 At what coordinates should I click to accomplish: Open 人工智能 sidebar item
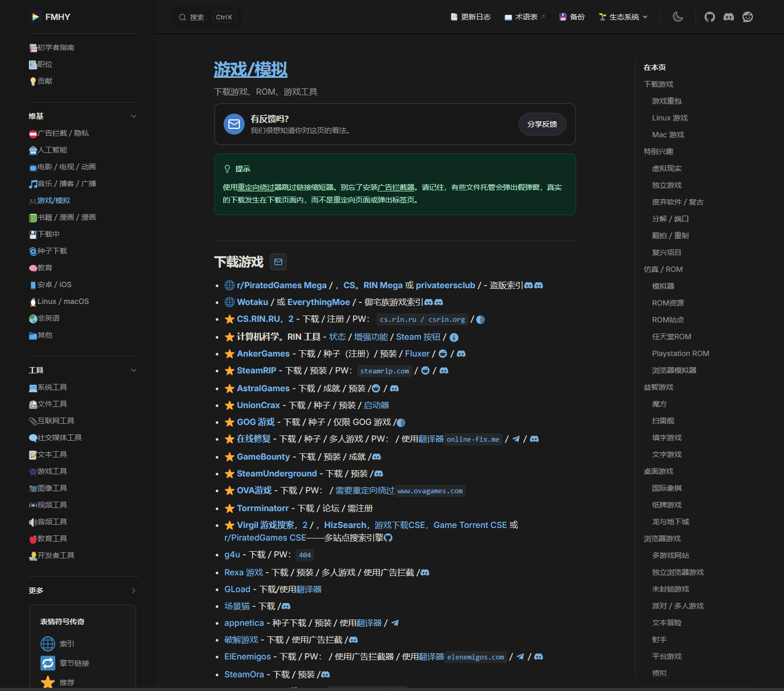[48, 150]
